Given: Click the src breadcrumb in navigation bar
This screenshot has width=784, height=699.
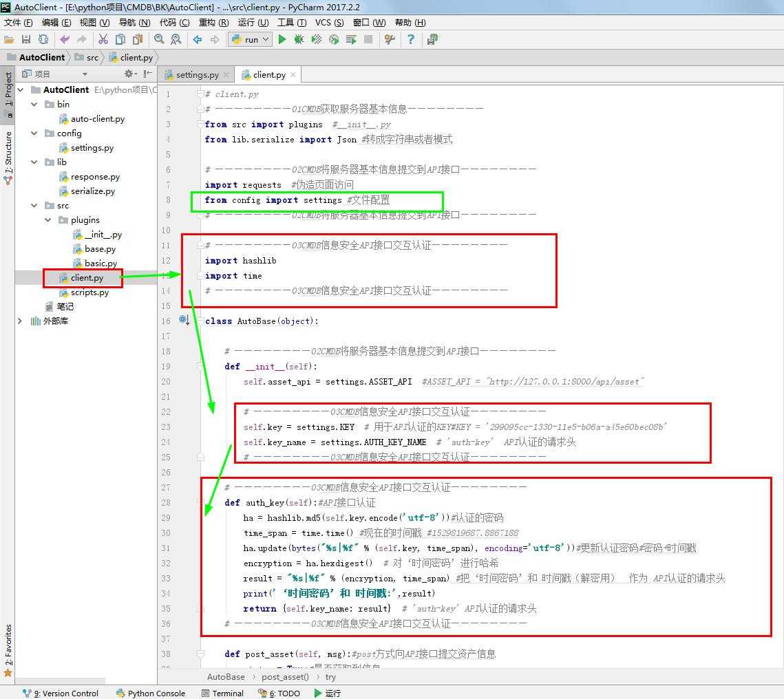Looking at the screenshot, I should [x=87, y=58].
